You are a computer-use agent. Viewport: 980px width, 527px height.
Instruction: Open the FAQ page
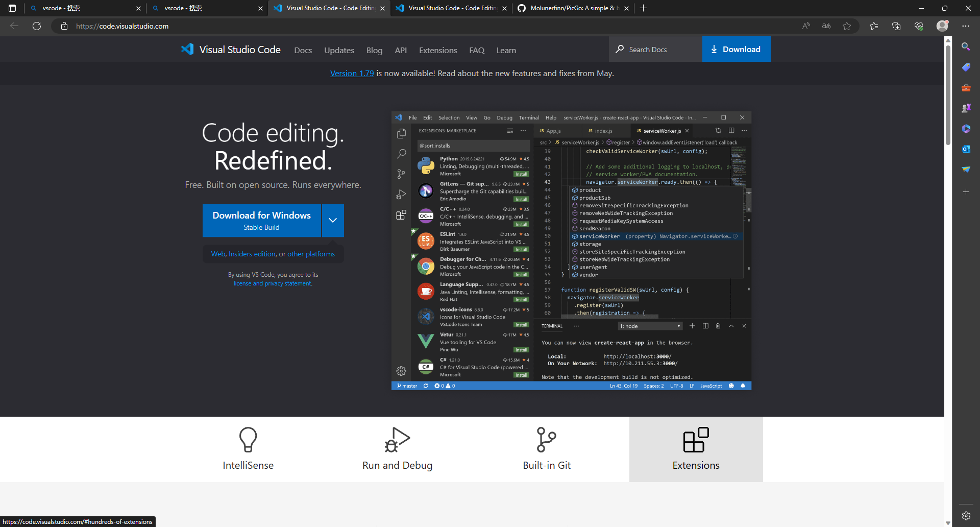click(477, 50)
